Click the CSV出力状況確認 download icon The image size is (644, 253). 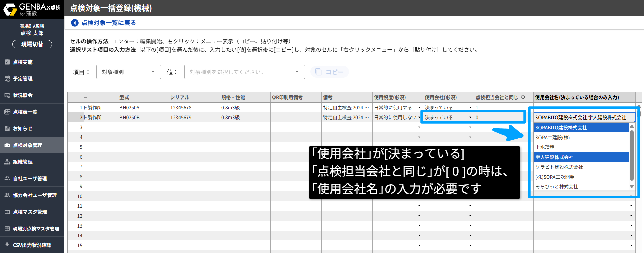coord(7,245)
